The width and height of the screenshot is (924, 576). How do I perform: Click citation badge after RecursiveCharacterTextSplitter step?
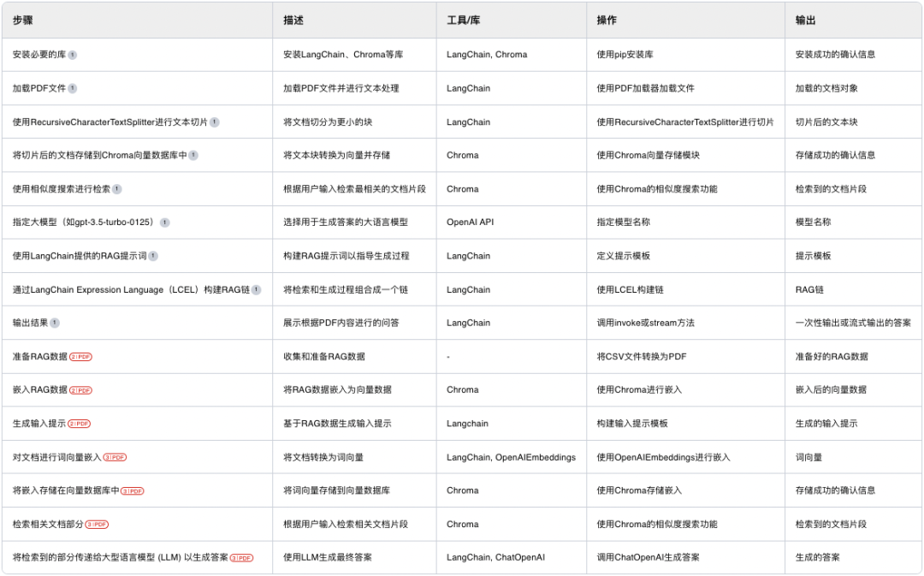pyautogui.click(x=214, y=122)
